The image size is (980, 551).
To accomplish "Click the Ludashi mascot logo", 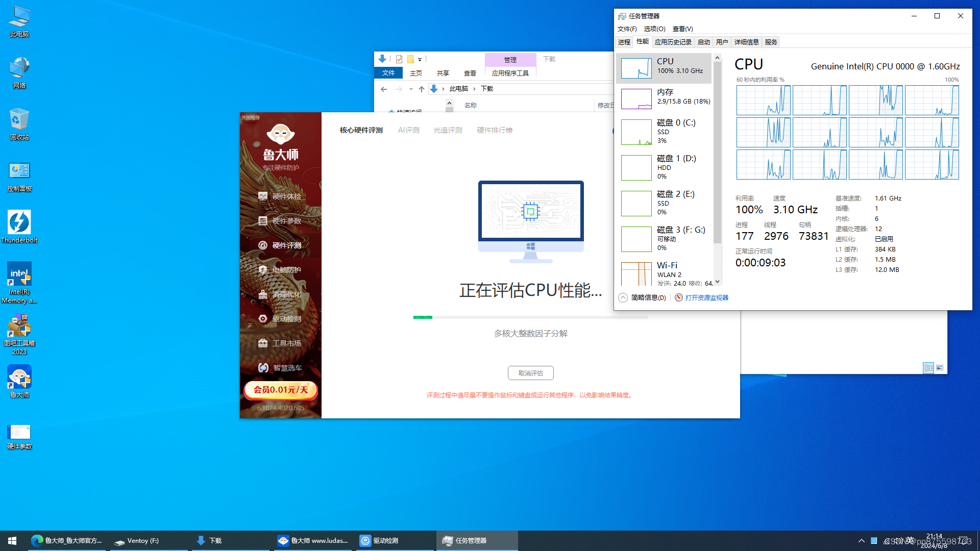I will (281, 134).
